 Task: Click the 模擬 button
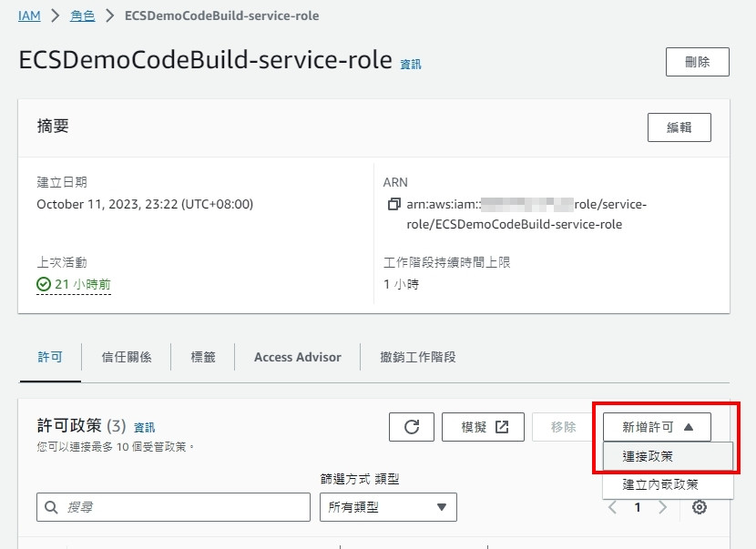(483, 427)
